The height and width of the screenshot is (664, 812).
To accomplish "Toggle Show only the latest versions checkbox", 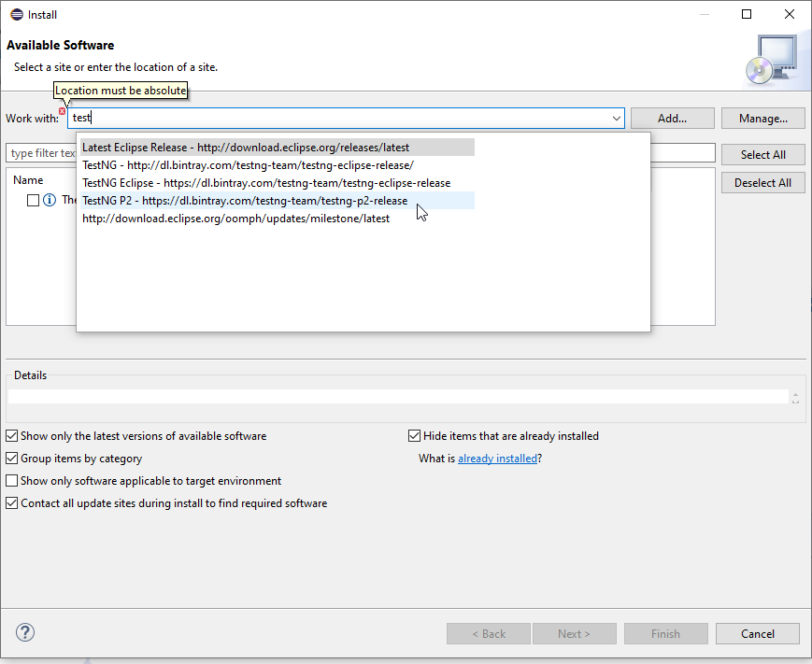I will coord(12,436).
